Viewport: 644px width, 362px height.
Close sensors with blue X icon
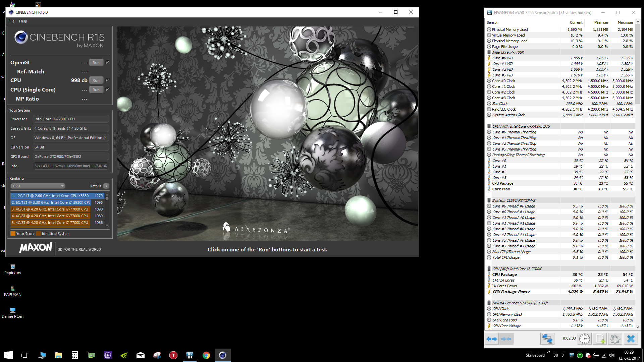tap(631, 339)
